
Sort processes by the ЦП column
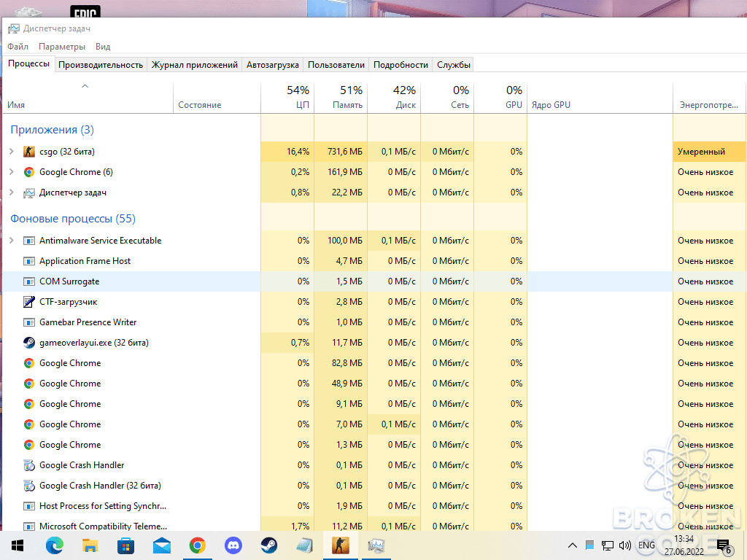287,98
